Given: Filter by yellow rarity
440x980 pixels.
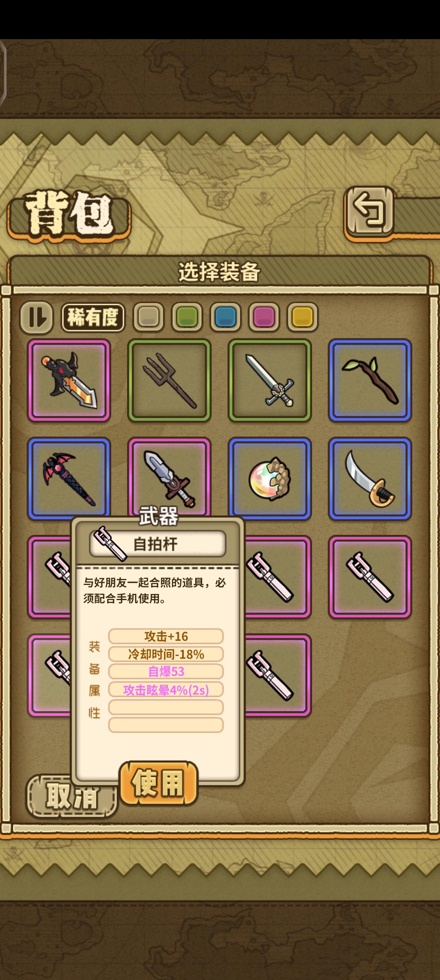Looking at the screenshot, I should pos(302,317).
